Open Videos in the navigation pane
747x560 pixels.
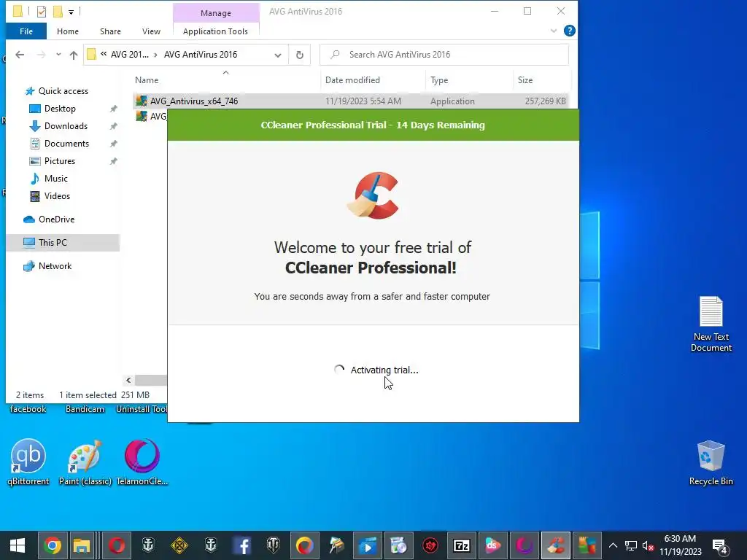tap(57, 196)
